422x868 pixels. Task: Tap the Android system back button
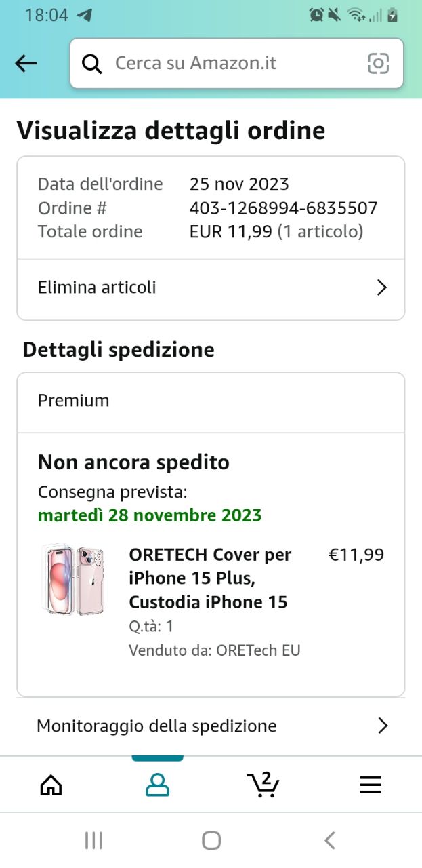pos(329,841)
